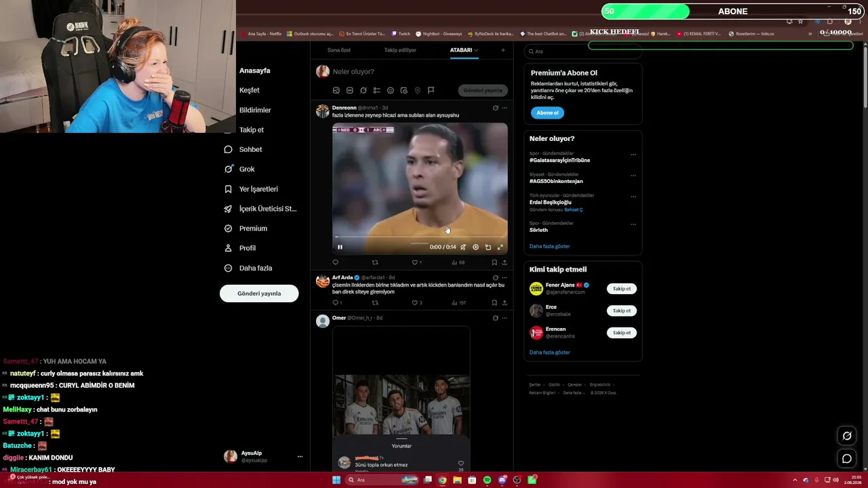Screen dimensions: 868x488
Task: Open Real Madrid image in Omer's post
Action: 401,404
